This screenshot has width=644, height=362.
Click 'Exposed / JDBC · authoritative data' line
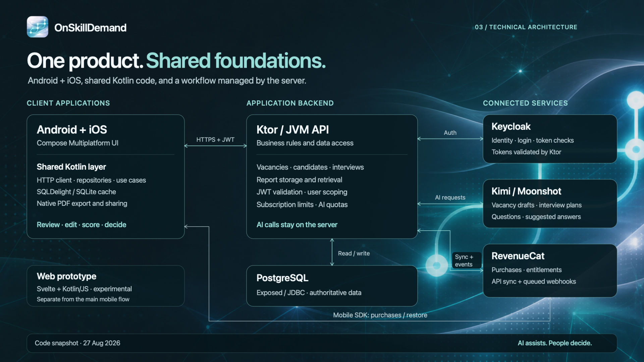(309, 293)
